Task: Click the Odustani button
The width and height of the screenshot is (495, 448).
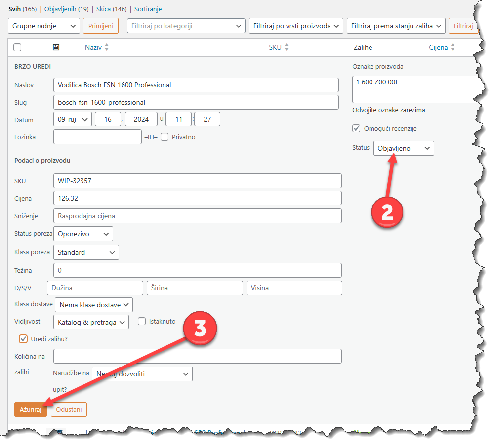Action: click(x=69, y=409)
